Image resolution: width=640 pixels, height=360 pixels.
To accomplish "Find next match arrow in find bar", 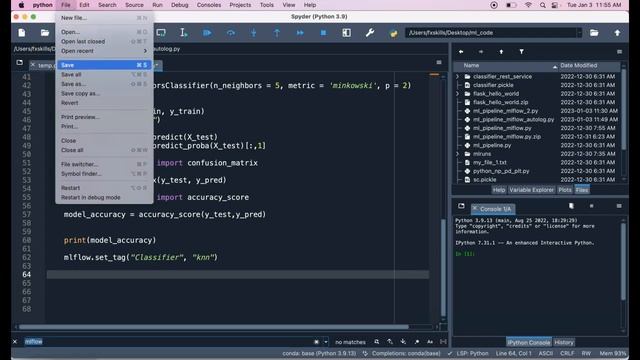I will (403, 342).
